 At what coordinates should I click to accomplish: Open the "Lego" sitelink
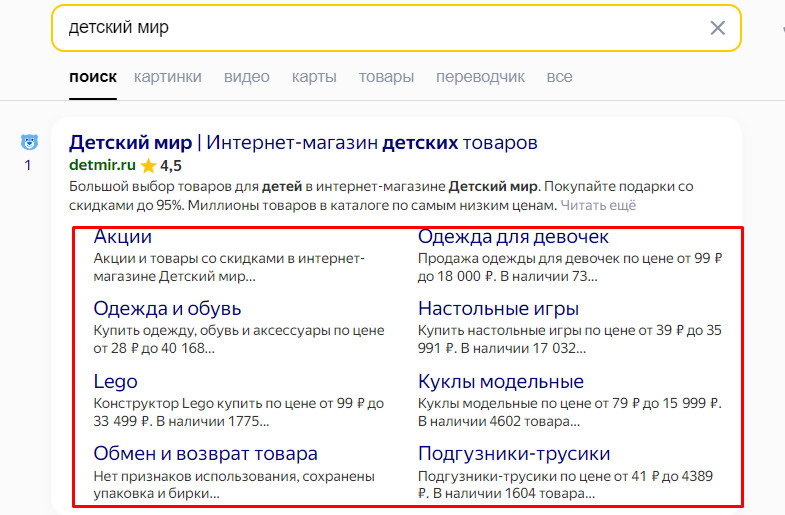[x=115, y=382]
